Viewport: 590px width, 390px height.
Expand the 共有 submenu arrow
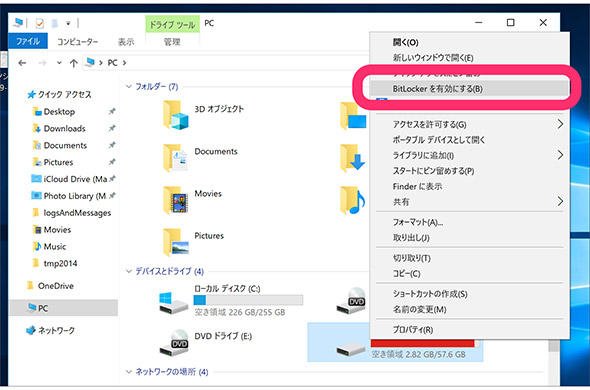pos(560,201)
